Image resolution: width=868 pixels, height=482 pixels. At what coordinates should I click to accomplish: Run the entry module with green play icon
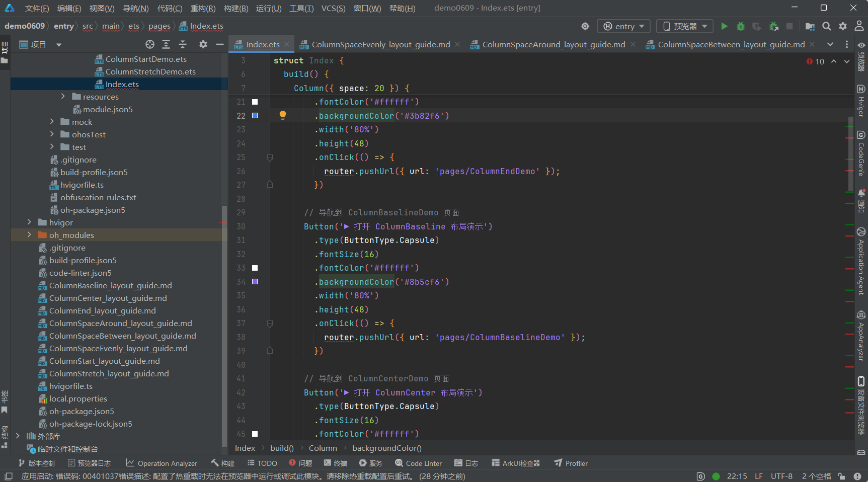point(724,26)
